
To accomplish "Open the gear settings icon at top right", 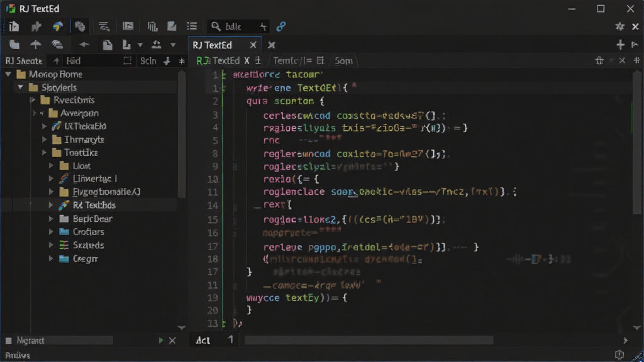I will tap(619, 26).
